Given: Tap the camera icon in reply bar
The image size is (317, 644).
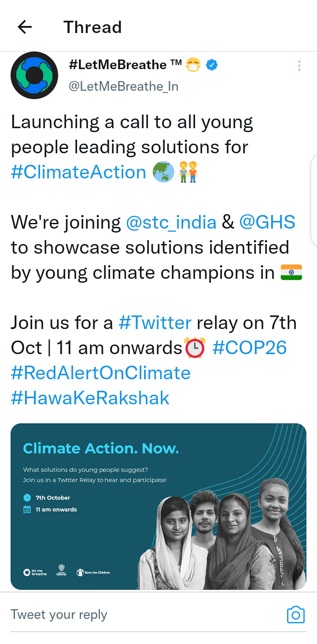Looking at the screenshot, I should click(295, 614).
